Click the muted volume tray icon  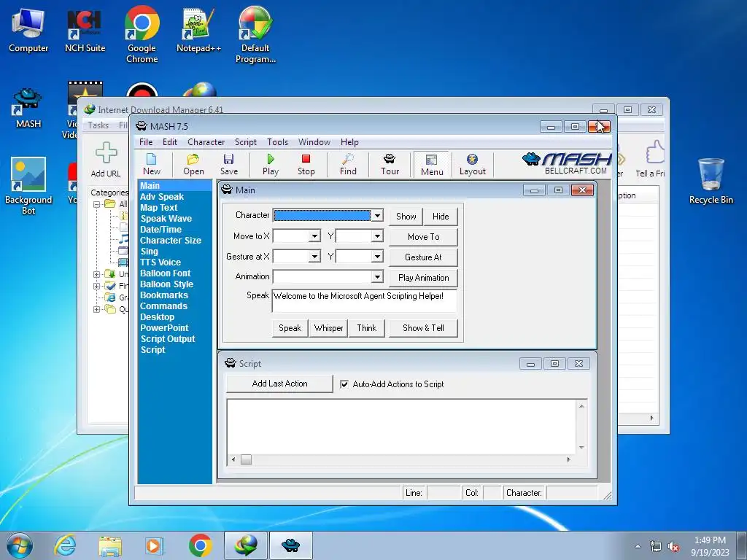[x=673, y=546]
